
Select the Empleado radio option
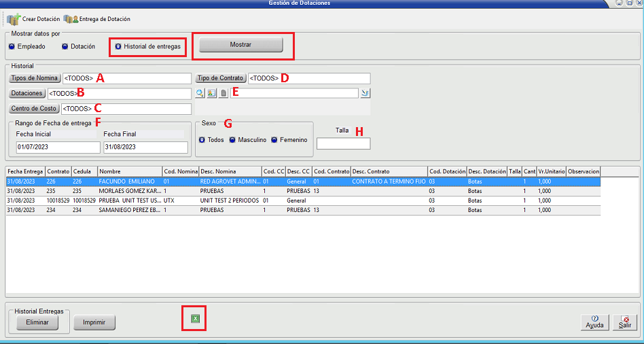pos(12,47)
